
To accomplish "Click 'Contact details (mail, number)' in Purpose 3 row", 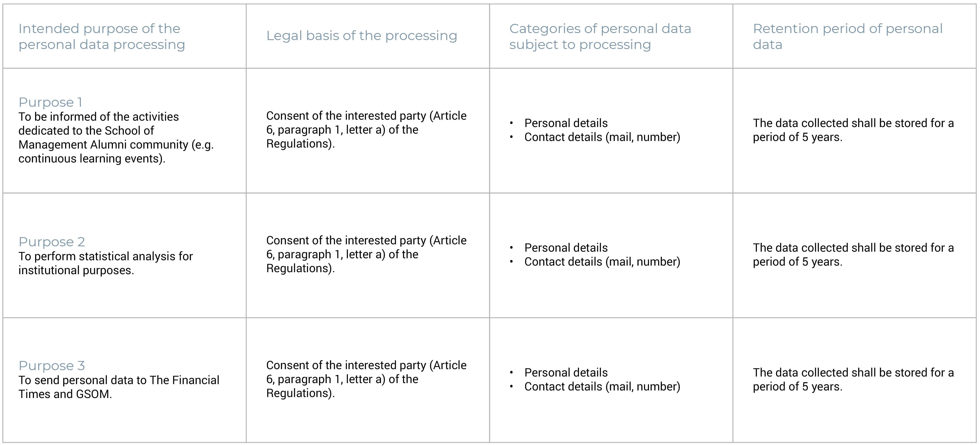I will pyautogui.click(x=602, y=386).
